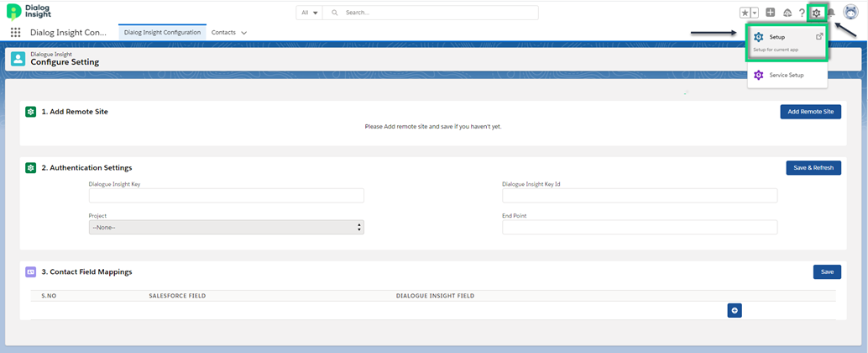
Task: Click the Dialog Insight Con... app name
Action: click(x=69, y=32)
